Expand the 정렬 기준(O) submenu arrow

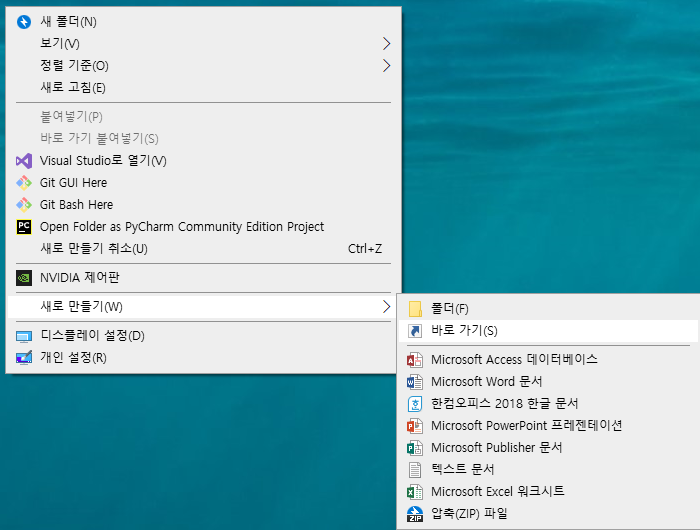tap(387, 66)
